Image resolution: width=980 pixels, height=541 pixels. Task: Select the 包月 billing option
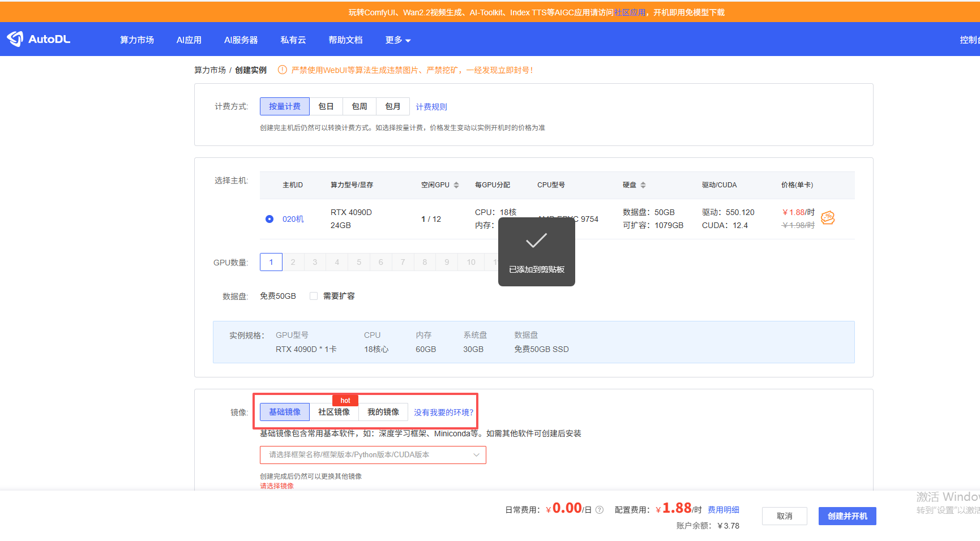[393, 106]
